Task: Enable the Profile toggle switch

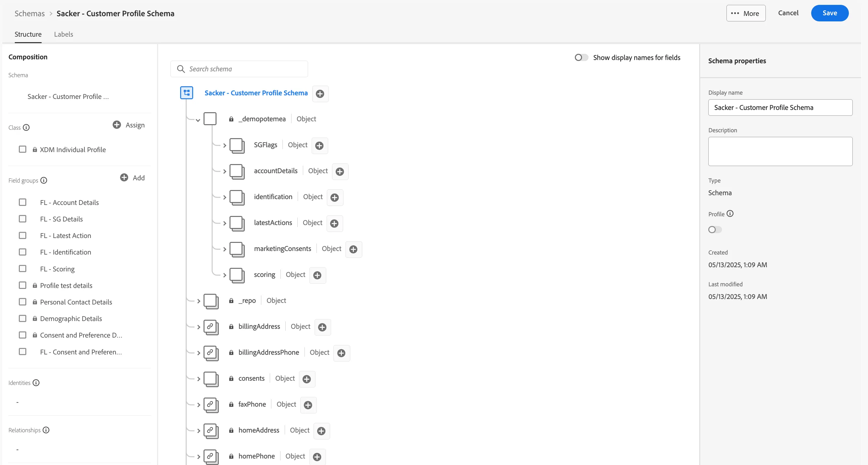Action: (x=715, y=230)
